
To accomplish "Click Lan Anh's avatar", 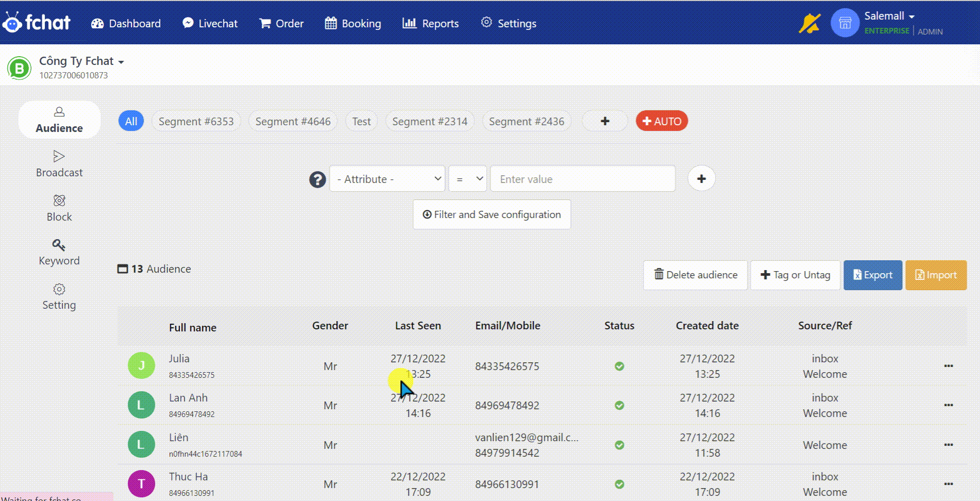I will coord(141,405).
